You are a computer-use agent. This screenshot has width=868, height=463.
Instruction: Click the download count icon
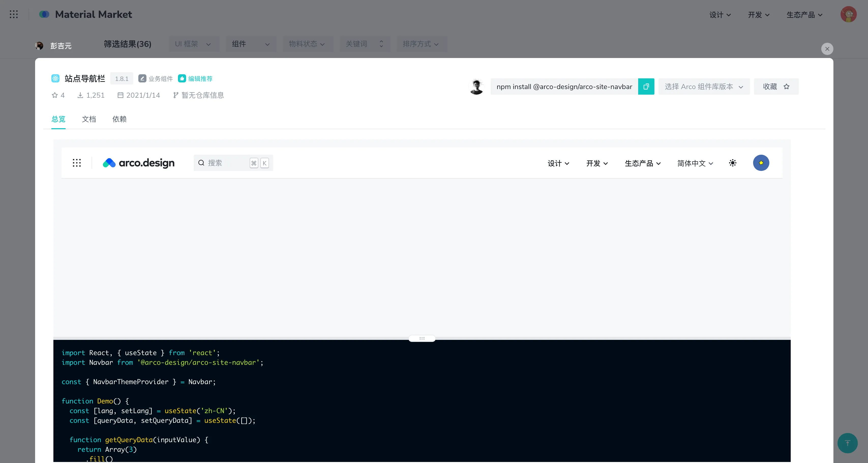click(80, 95)
